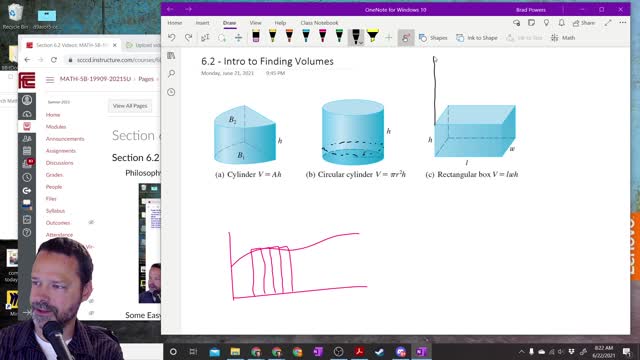Click Share in OneNote
This screenshot has height=360, width=640.
(584, 23)
